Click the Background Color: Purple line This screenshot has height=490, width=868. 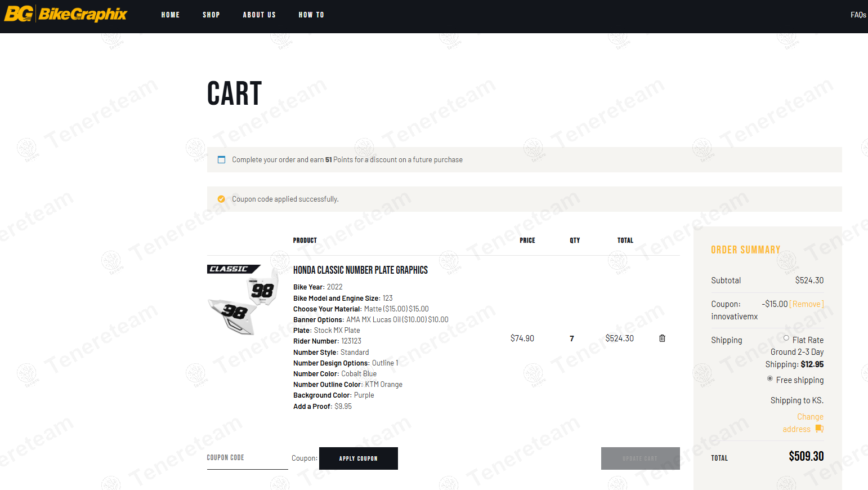(334, 395)
